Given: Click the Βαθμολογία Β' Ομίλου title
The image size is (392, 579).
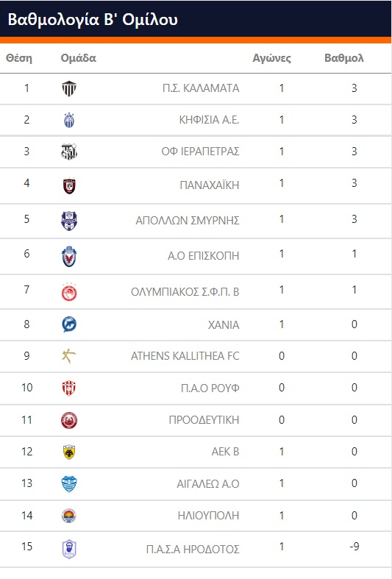Looking at the screenshot, I should pos(93,19).
